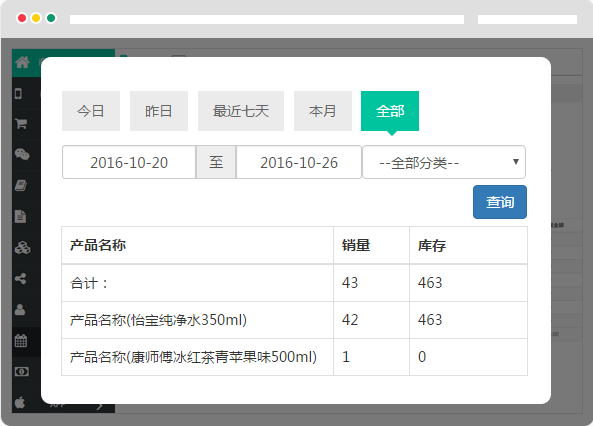Viewport: 593px width, 426px height.
Task: Click the money banknote sidebar icon
Action: pyautogui.click(x=22, y=372)
